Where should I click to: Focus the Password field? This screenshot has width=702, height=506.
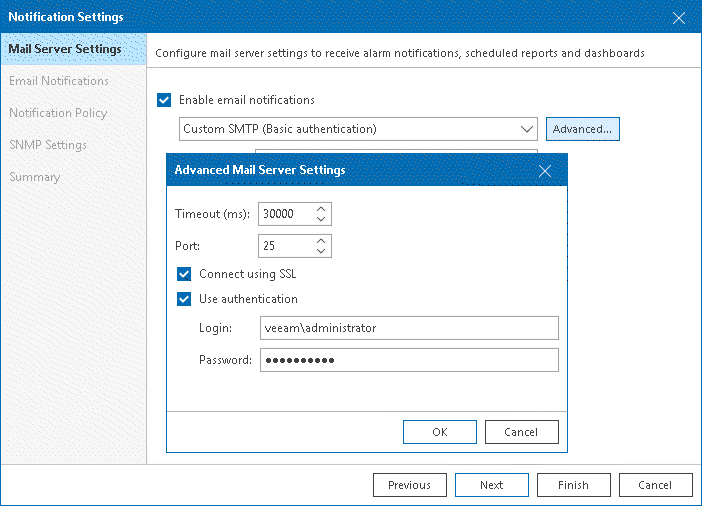408,360
